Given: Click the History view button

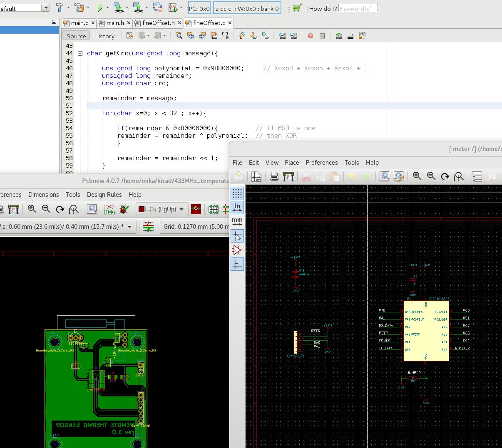Looking at the screenshot, I should (104, 36).
